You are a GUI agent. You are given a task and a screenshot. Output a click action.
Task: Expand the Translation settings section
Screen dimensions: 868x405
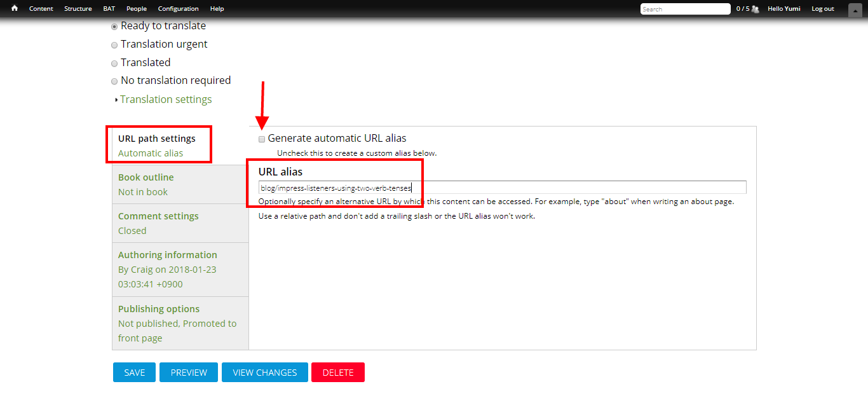pyautogui.click(x=165, y=99)
